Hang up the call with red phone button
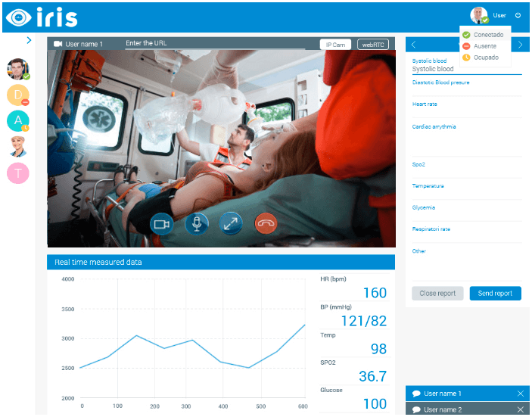 tap(266, 223)
